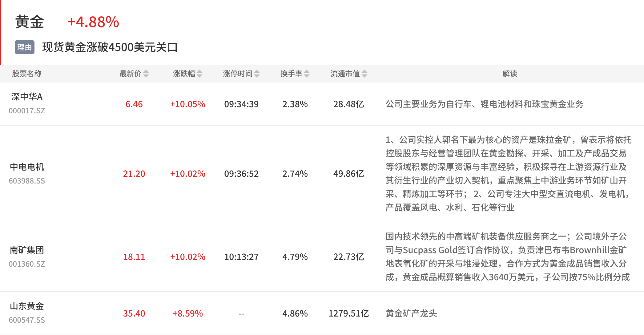
Task: Sort by 涨跌幅 arrow icon
Action: tap(199, 74)
